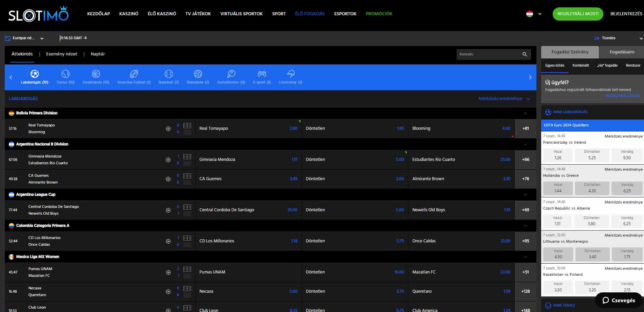644x312 pixels.
Task: Open pitch view icon for CD Los Millonarios match
Action: tap(187, 238)
